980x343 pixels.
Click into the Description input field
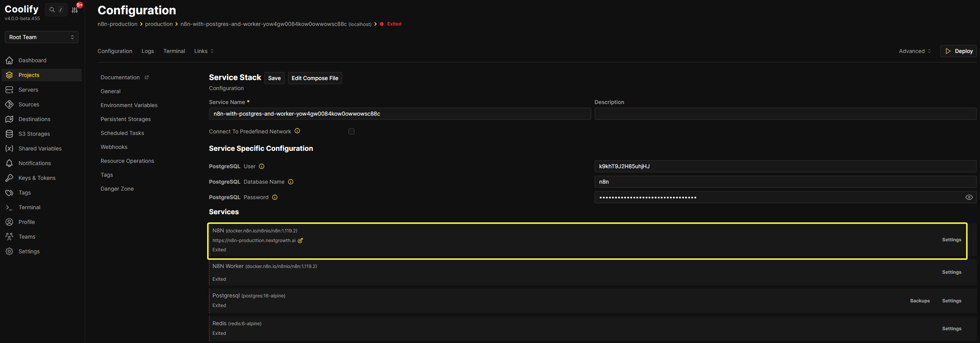tap(785, 114)
